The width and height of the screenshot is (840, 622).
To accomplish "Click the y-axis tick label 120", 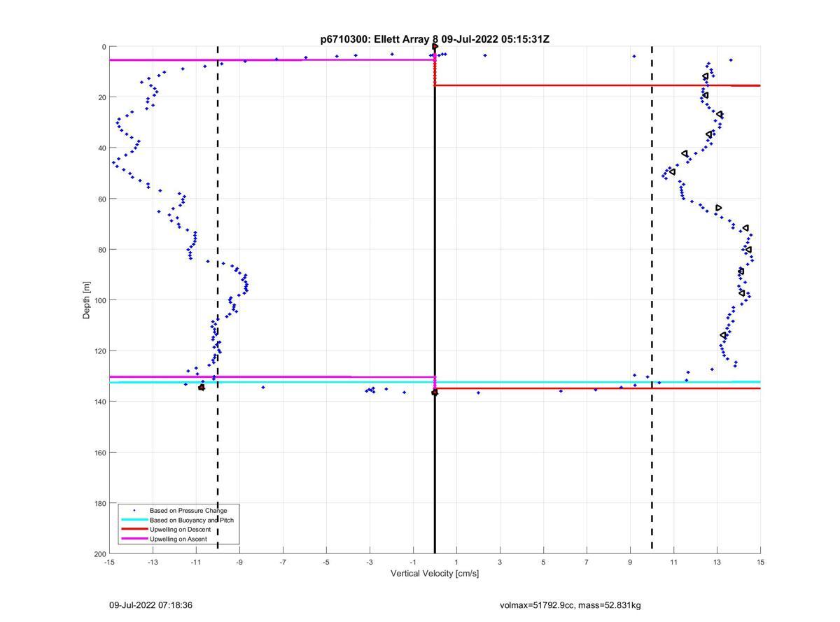I will tap(99, 351).
